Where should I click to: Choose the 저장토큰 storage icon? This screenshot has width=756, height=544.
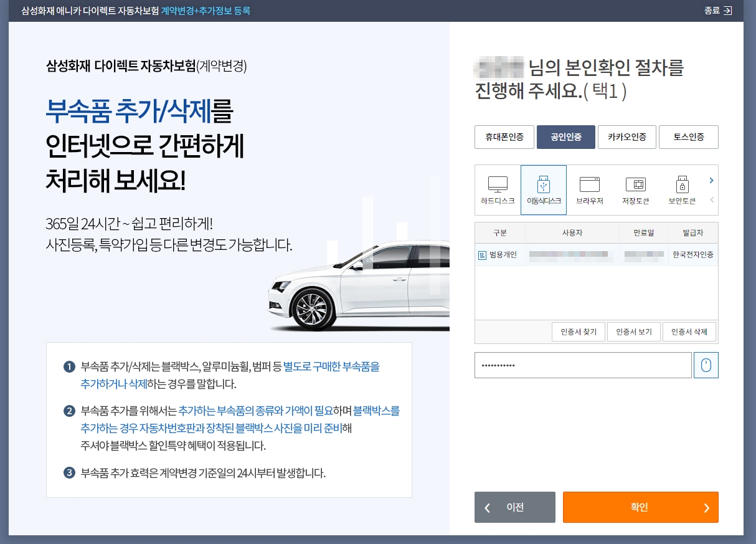point(635,189)
